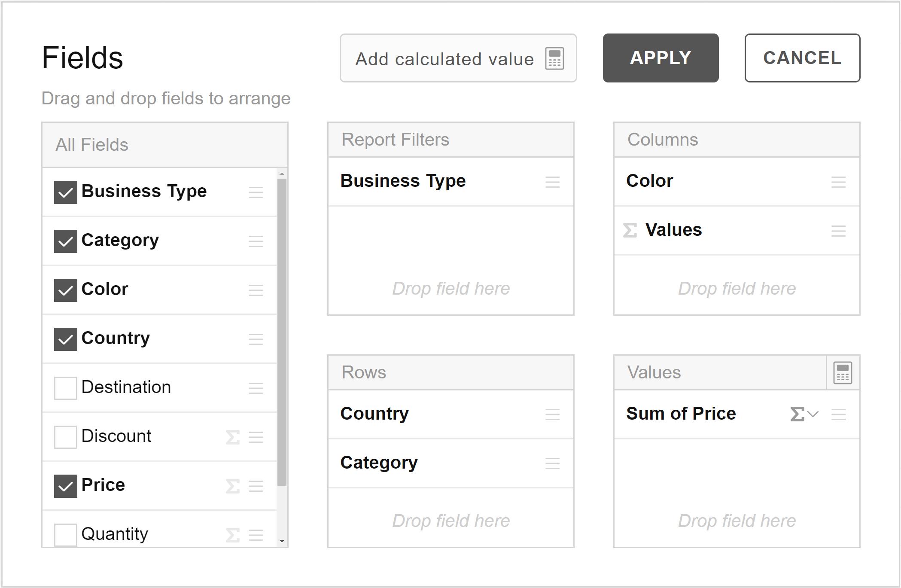Click calculator icon in Values panel header
The width and height of the screenshot is (901, 588).
[x=843, y=372]
